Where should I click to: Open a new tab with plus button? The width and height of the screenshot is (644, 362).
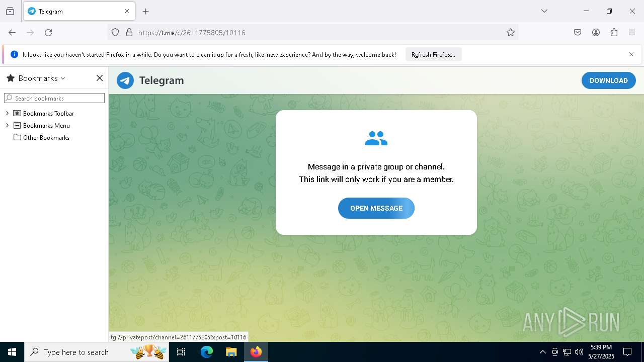(146, 11)
